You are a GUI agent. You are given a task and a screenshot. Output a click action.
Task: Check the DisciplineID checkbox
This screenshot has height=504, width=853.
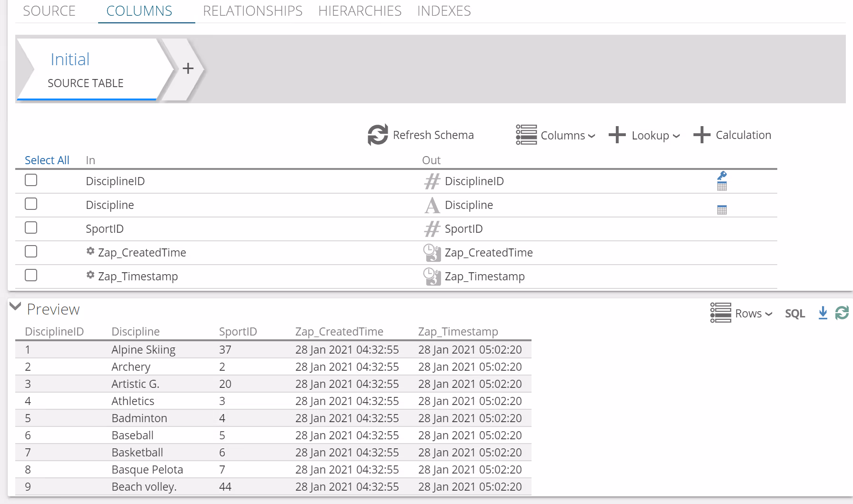point(31,180)
